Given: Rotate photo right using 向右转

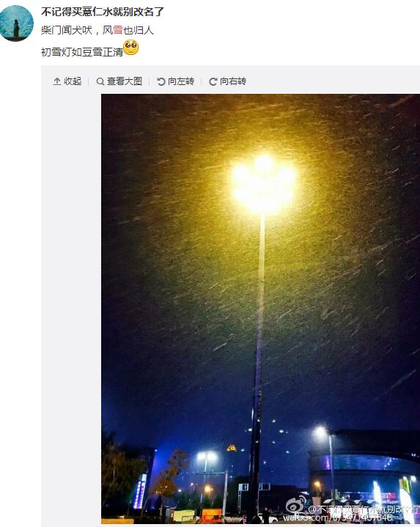Looking at the screenshot, I should [233, 81].
